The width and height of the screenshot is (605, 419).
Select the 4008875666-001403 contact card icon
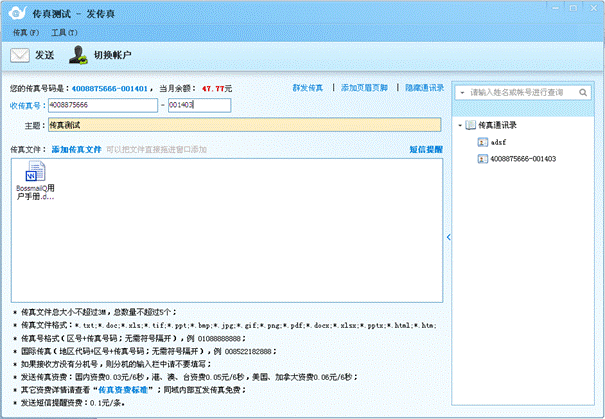click(x=483, y=158)
